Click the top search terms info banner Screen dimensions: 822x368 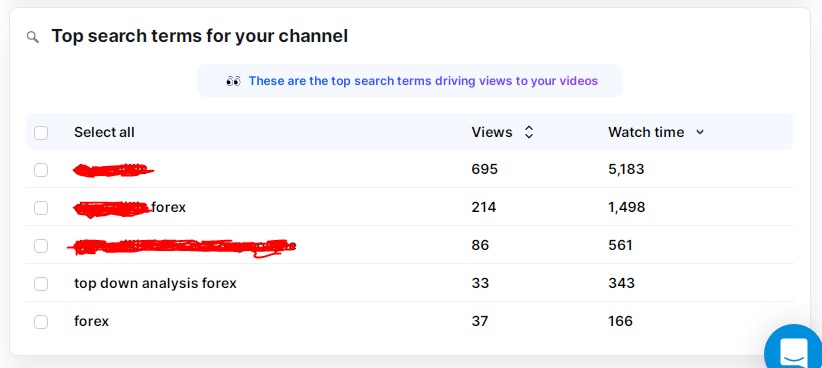410,81
